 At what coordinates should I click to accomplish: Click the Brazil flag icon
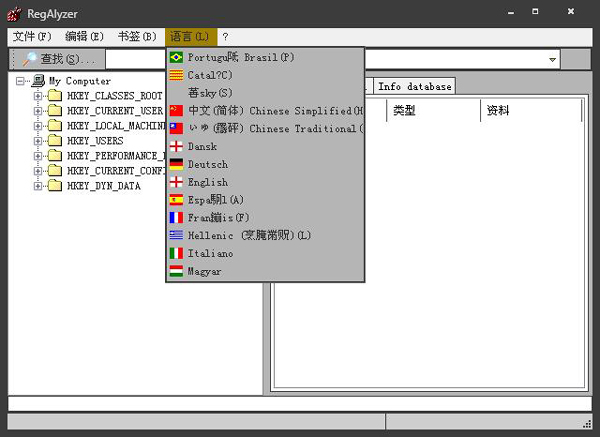(176, 57)
